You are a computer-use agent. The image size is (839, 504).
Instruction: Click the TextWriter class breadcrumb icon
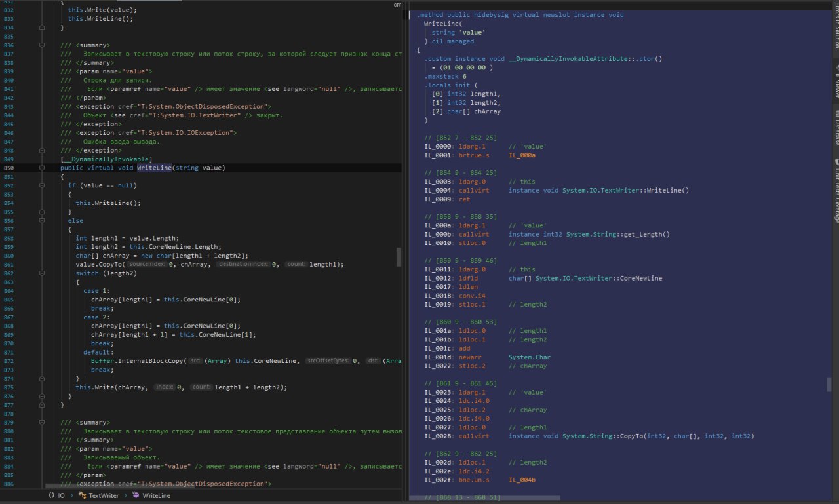[82, 495]
